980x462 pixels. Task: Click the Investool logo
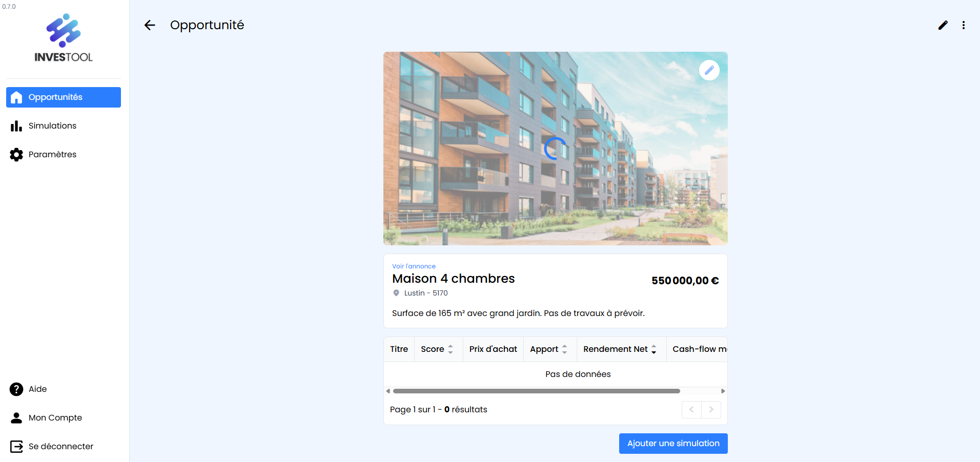64,38
